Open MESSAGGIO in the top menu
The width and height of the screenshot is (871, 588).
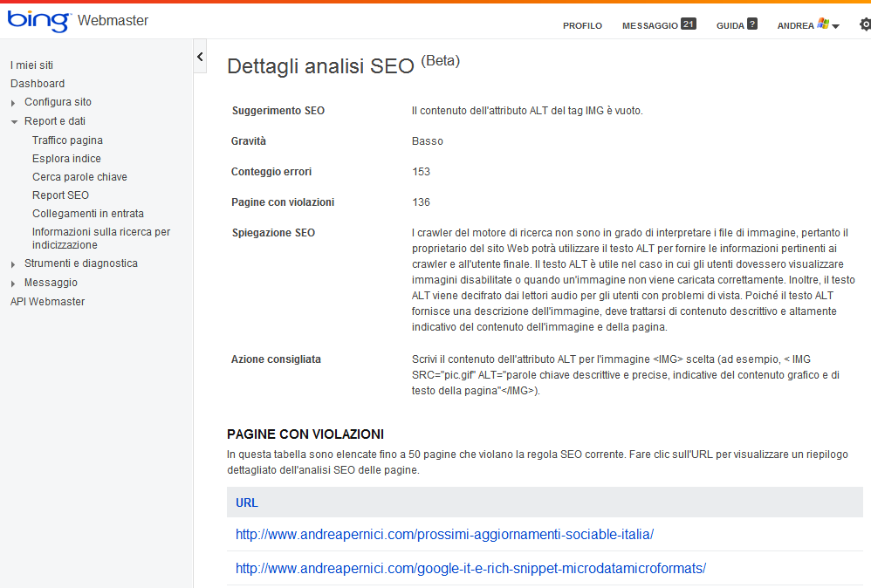[x=649, y=26]
